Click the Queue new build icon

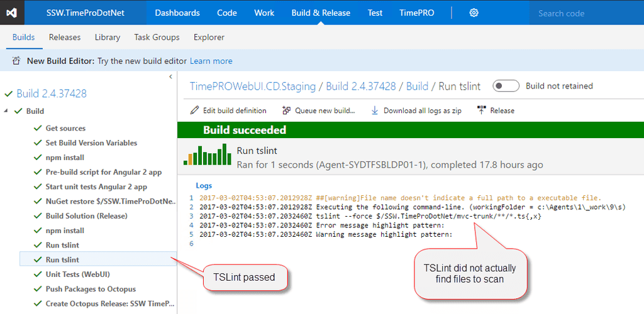286,111
